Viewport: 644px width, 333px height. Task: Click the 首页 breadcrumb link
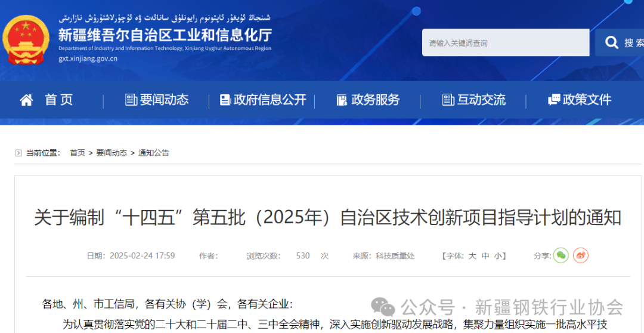coord(77,153)
